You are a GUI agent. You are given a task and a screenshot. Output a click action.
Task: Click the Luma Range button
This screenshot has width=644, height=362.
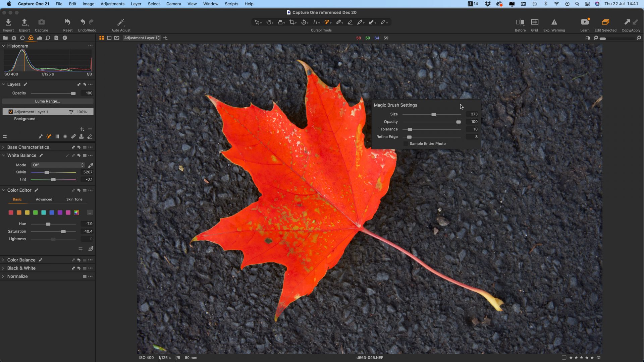[x=48, y=101]
